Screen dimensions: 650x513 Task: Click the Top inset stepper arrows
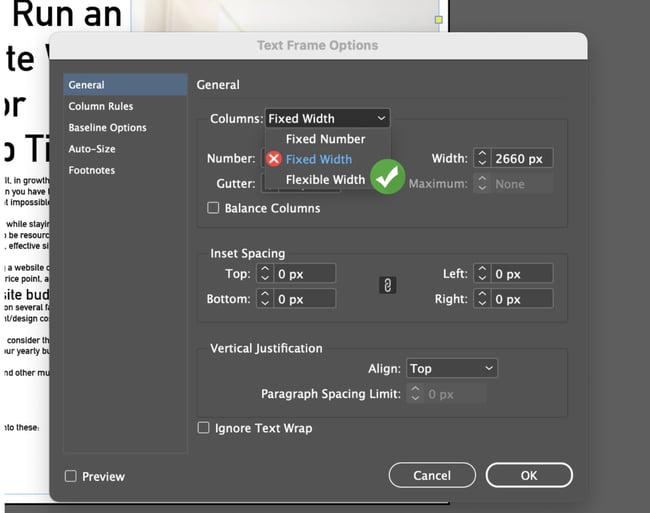(265, 274)
